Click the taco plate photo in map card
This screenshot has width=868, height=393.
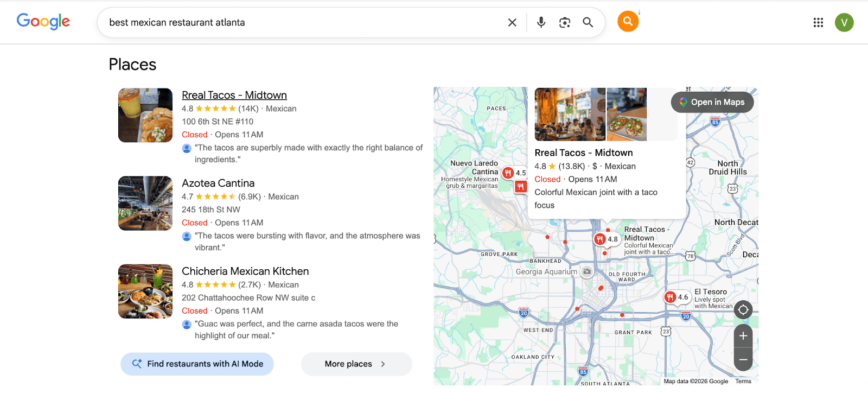pyautogui.click(x=627, y=115)
